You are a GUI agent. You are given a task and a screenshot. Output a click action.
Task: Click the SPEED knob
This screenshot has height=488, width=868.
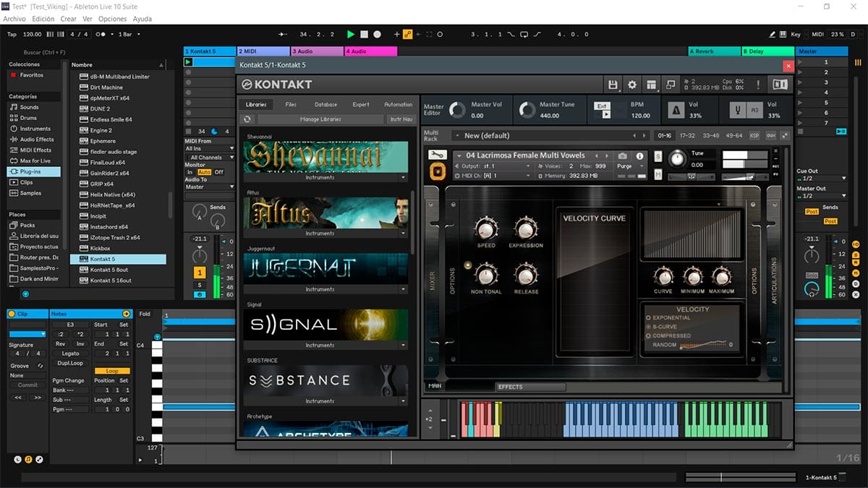tap(486, 229)
